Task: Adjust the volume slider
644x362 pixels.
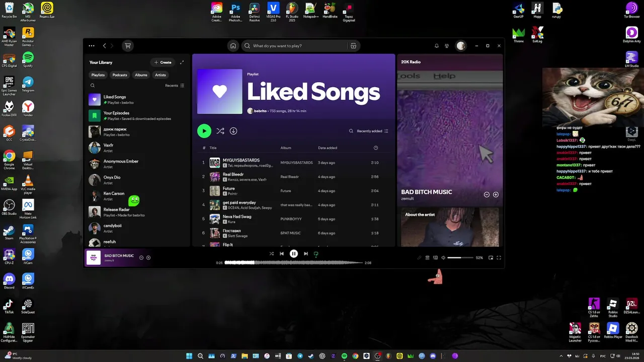Action: pyautogui.click(x=460, y=257)
